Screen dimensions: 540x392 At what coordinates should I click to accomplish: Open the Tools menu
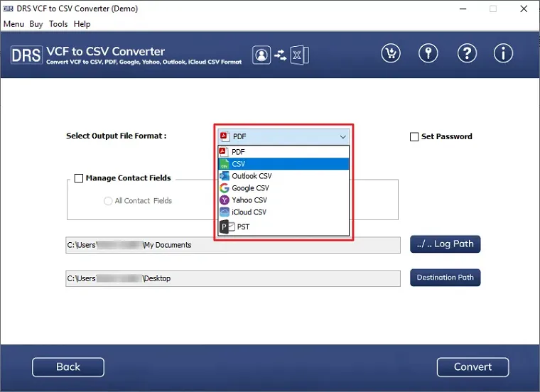pos(58,24)
